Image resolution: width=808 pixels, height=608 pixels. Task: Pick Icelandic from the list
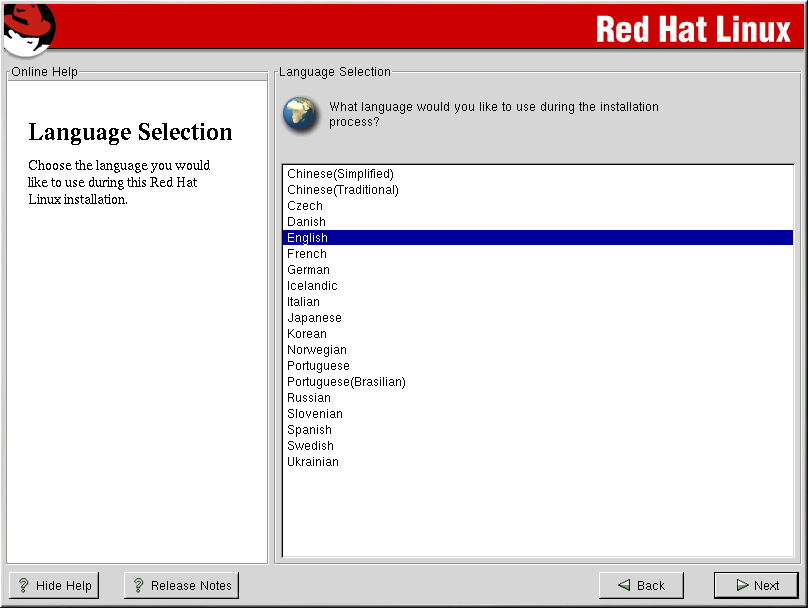312,286
